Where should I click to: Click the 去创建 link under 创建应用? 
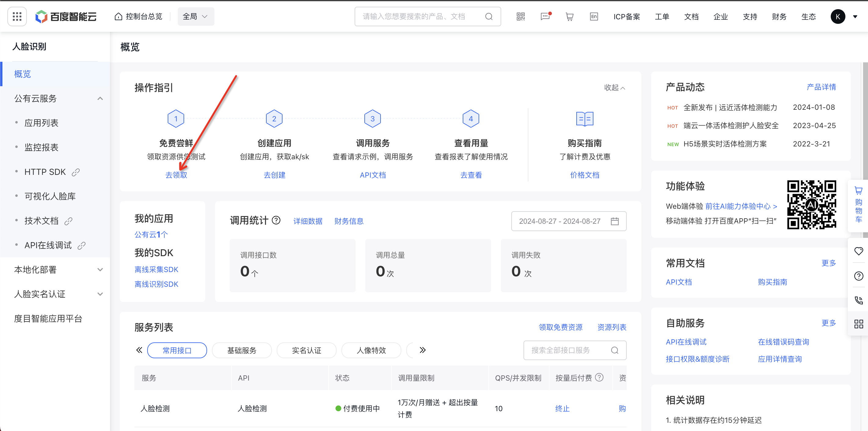(274, 175)
